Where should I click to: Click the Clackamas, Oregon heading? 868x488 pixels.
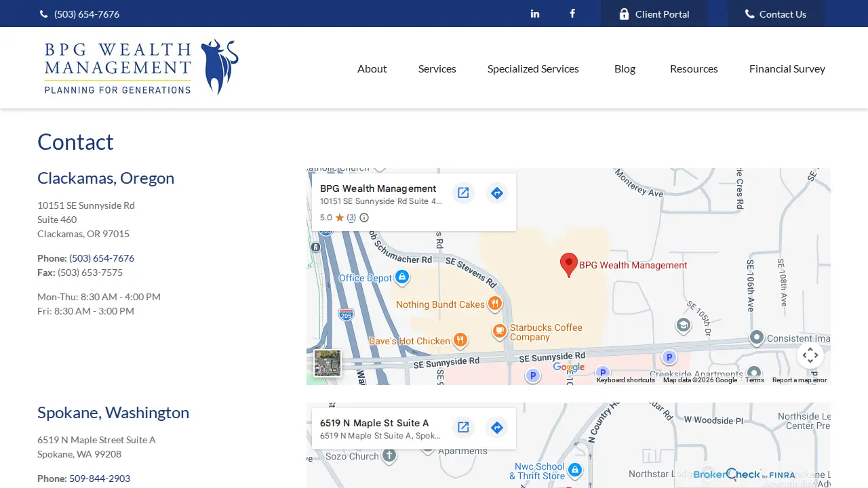point(106,178)
